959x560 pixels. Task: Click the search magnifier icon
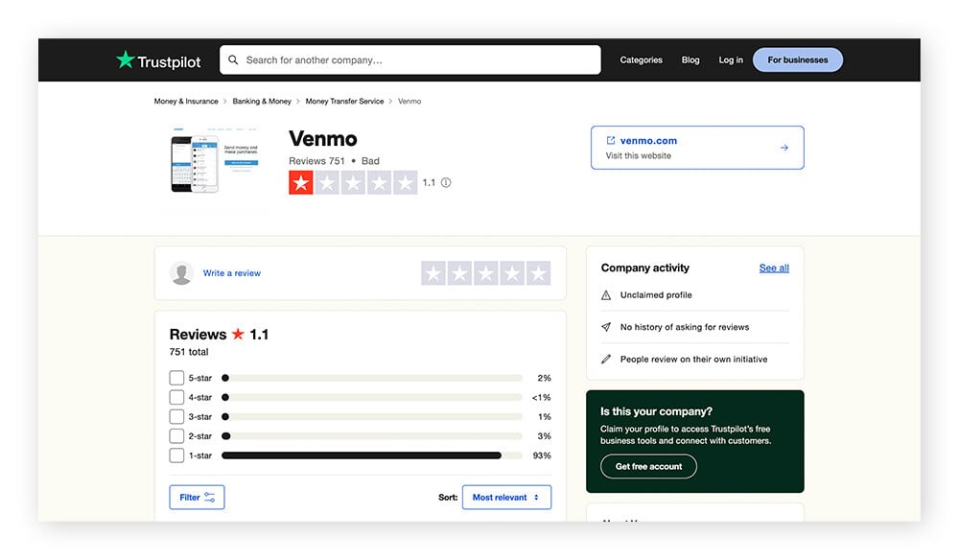coord(233,59)
